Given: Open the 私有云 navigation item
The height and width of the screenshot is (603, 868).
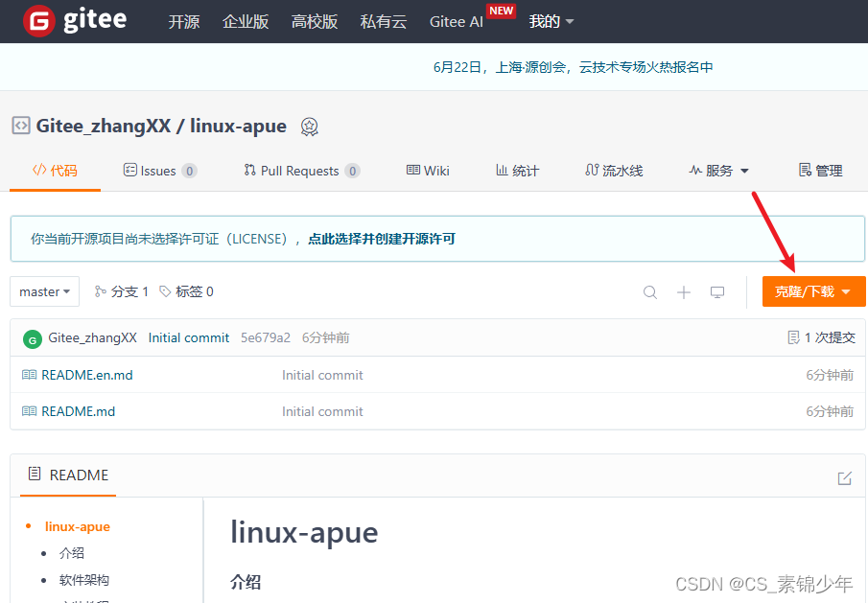Looking at the screenshot, I should pyautogui.click(x=383, y=22).
